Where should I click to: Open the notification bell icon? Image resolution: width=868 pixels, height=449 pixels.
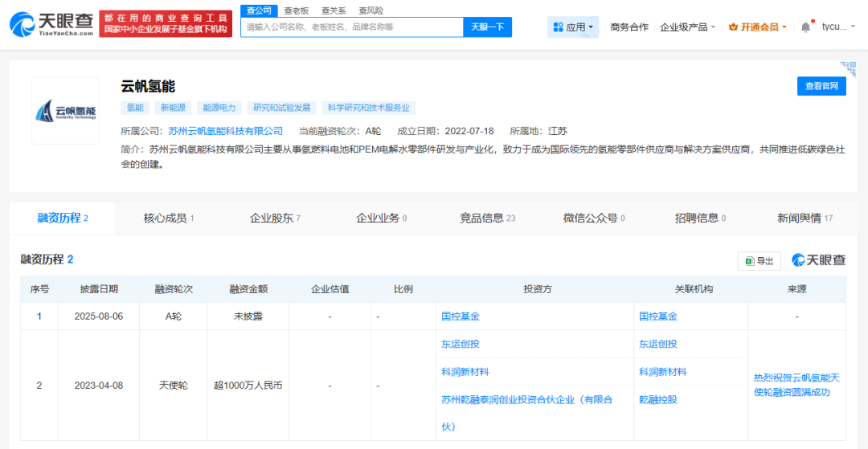pyautogui.click(x=805, y=27)
